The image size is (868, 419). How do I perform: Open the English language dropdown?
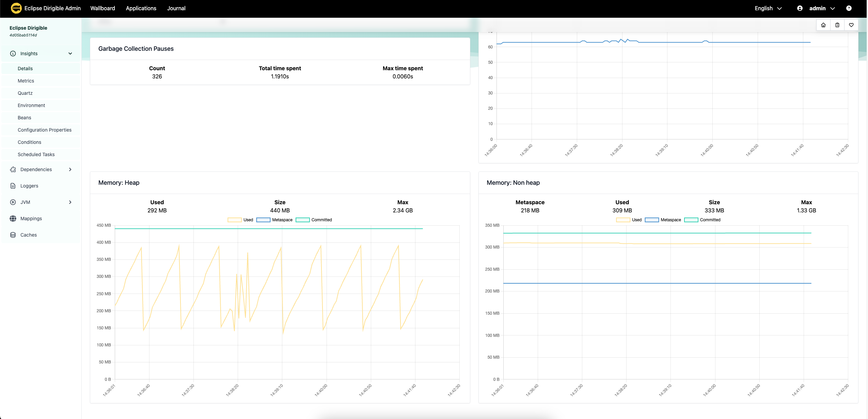[768, 8]
